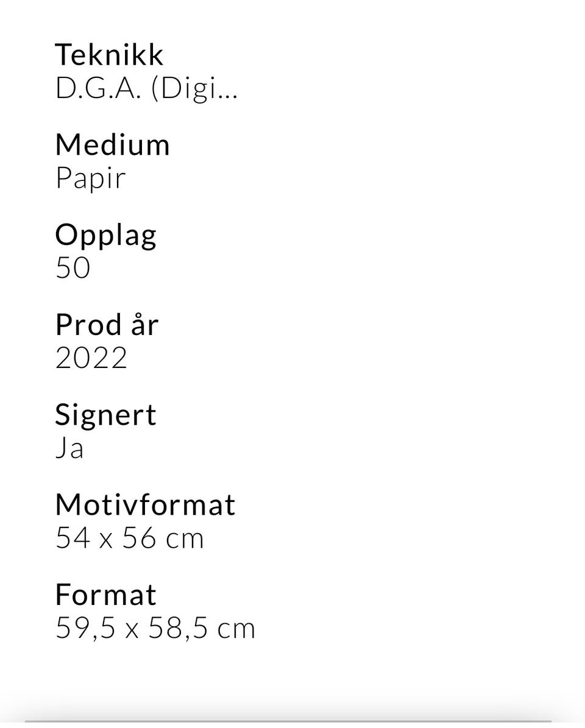Click the number 56 in Motivformat dimensions
The height and width of the screenshot is (728, 585).
pos(139,538)
